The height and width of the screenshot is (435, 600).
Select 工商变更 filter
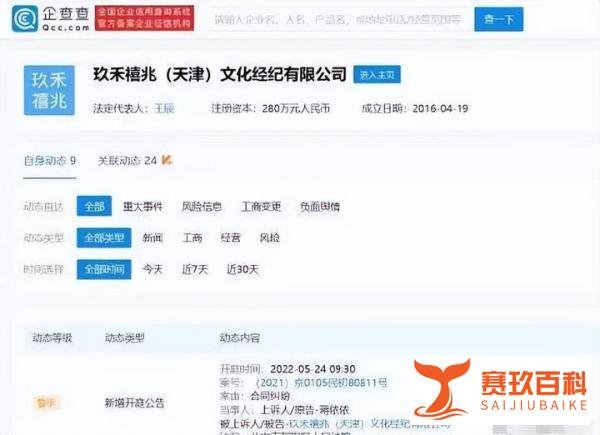click(x=261, y=207)
